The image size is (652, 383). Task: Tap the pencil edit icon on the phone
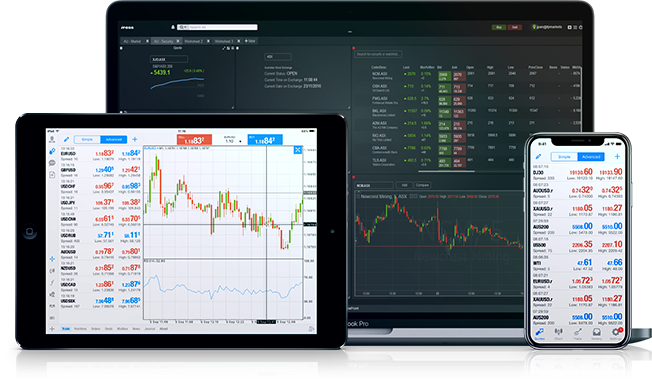(x=538, y=157)
